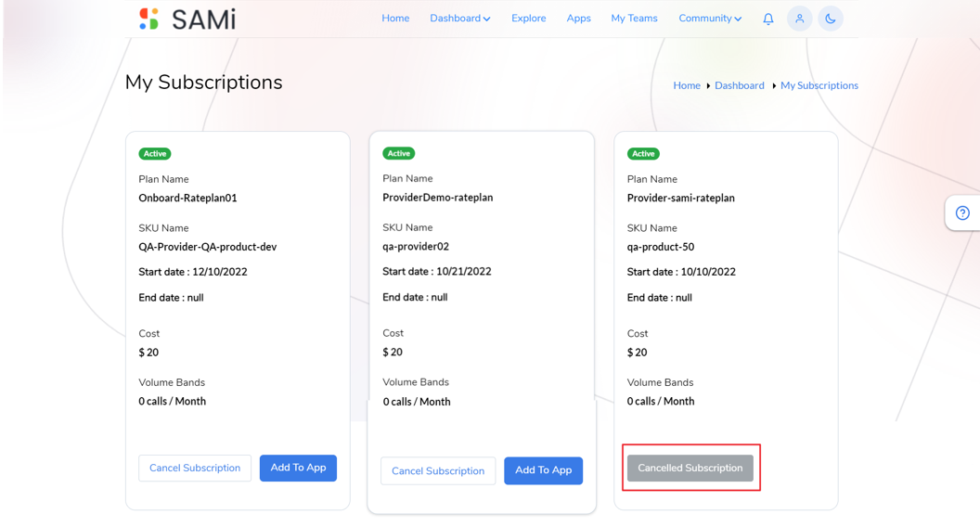Toggle dark mode with moon icon
The height and width of the screenshot is (527, 980).
(831, 19)
